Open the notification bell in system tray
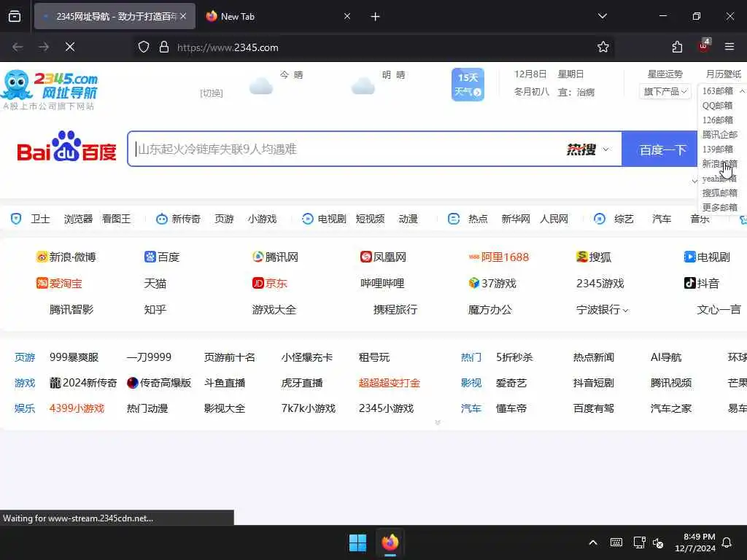This screenshot has height=560, width=747. tap(727, 542)
